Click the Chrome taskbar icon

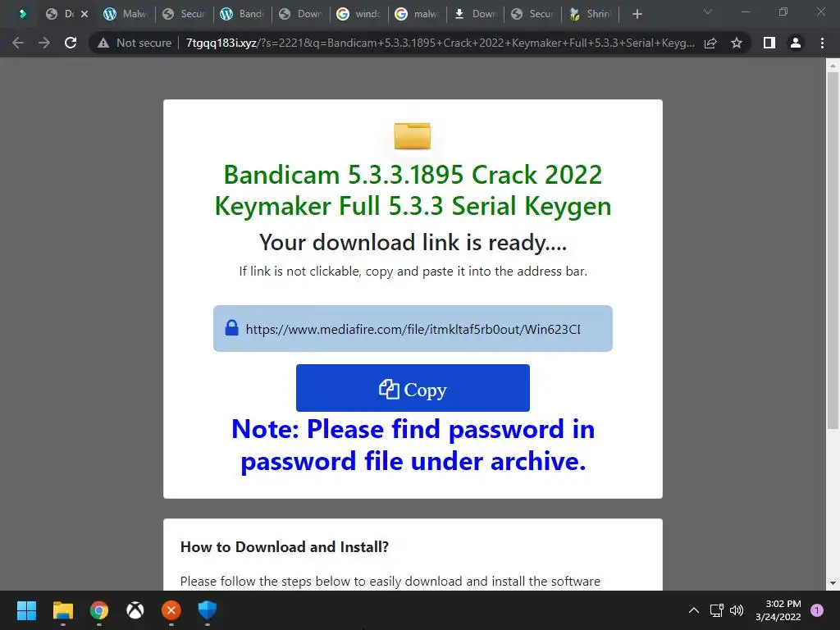tap(99, 610)
